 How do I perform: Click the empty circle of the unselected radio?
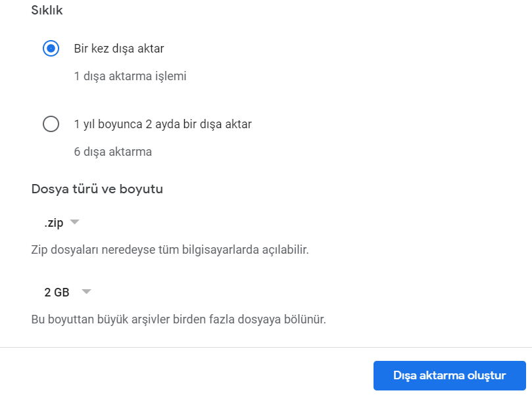point(51,124)
